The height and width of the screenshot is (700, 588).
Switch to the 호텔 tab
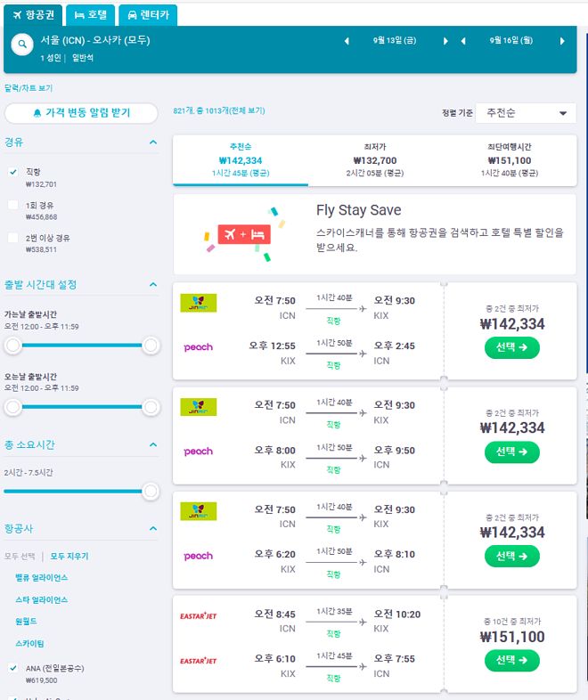[x=90, y=15]
